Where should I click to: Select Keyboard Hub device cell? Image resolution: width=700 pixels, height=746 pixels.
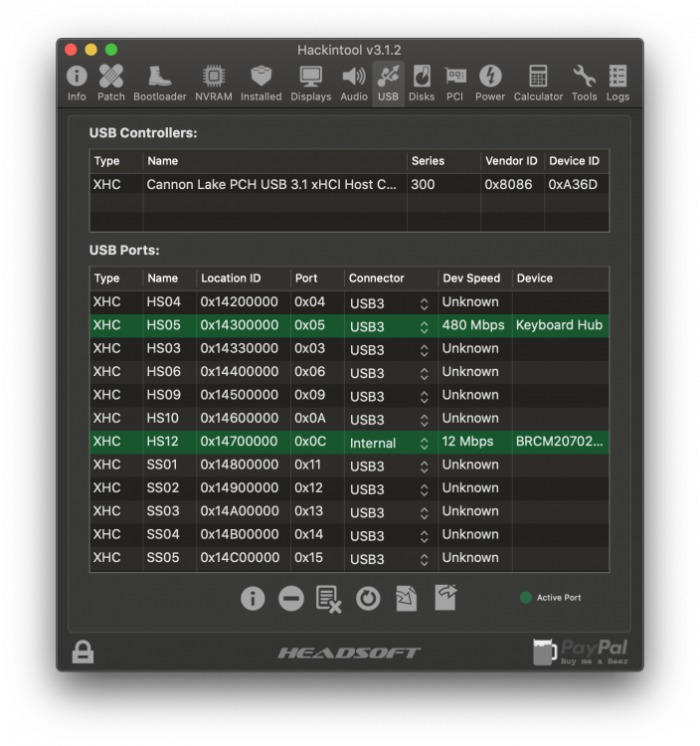click(x=559, y=325)
